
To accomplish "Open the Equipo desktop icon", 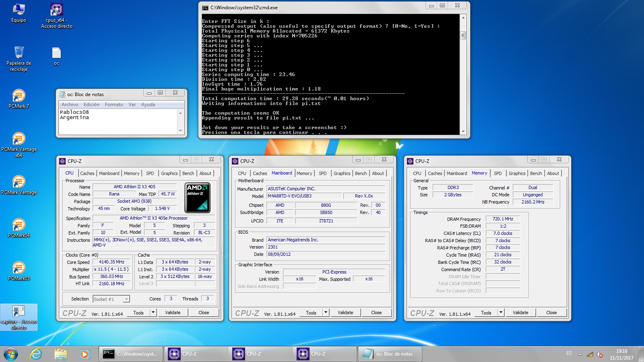I will click(x=19, y=13).
